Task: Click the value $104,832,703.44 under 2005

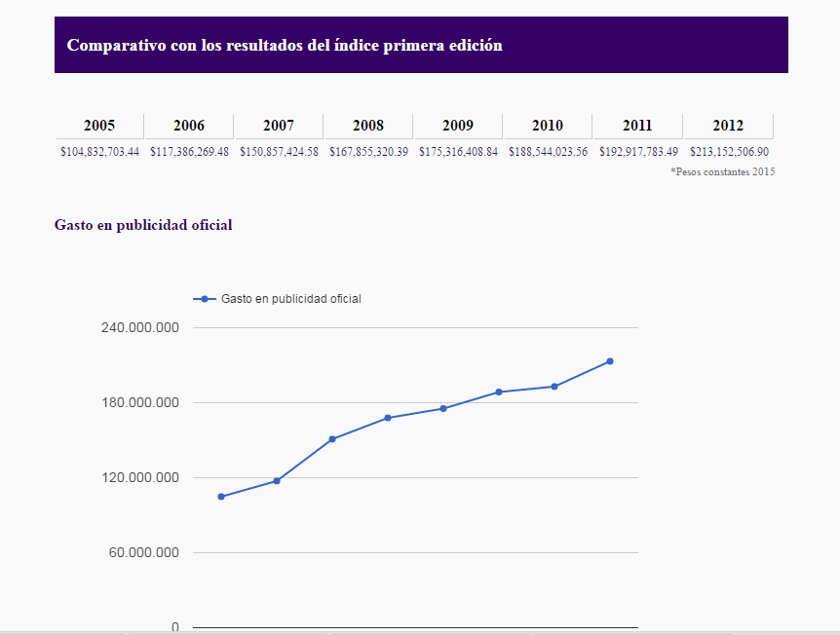Action: (x=99, y=152)
